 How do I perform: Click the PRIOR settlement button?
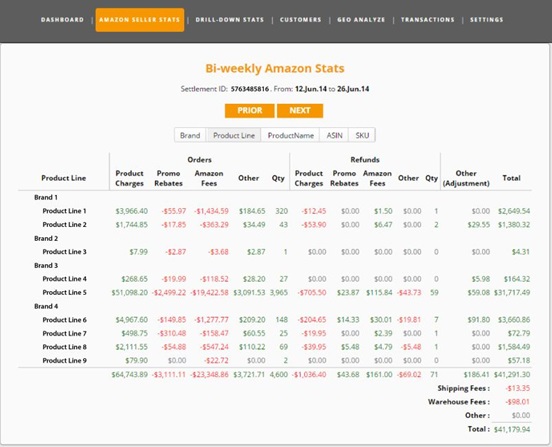point(250,111)
